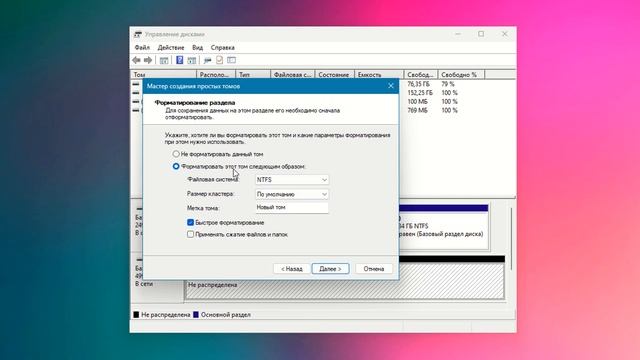640x360 pixels.
Task: Click the blue 'Основной раздел' legend swatch
Action: [x=196, y=315]
